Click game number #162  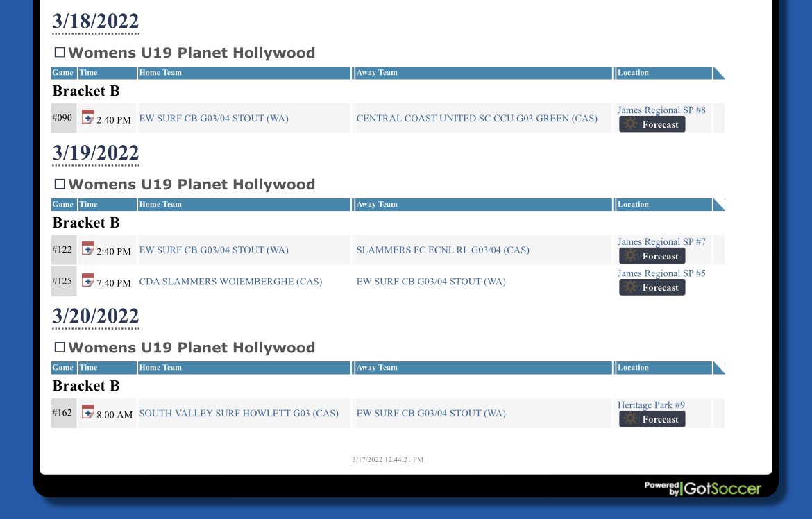pyautogui.click(x=62, y=412)
